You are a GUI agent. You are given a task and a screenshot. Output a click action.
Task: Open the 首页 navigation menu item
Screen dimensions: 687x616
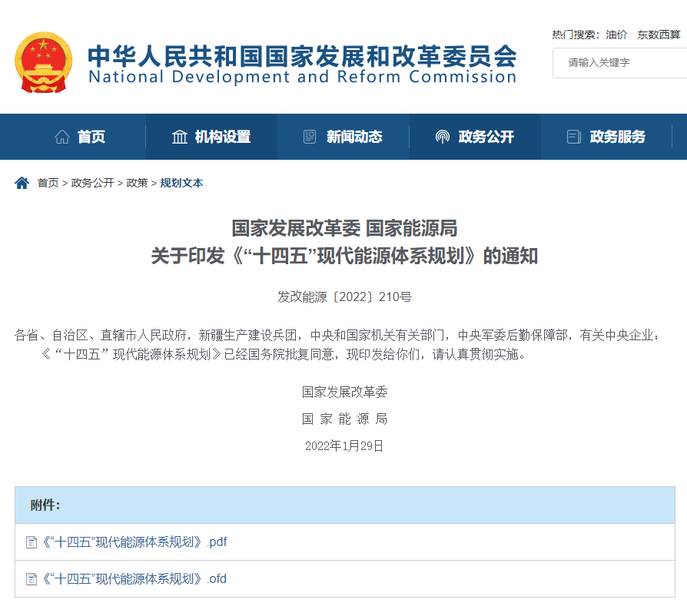[91, 137]
